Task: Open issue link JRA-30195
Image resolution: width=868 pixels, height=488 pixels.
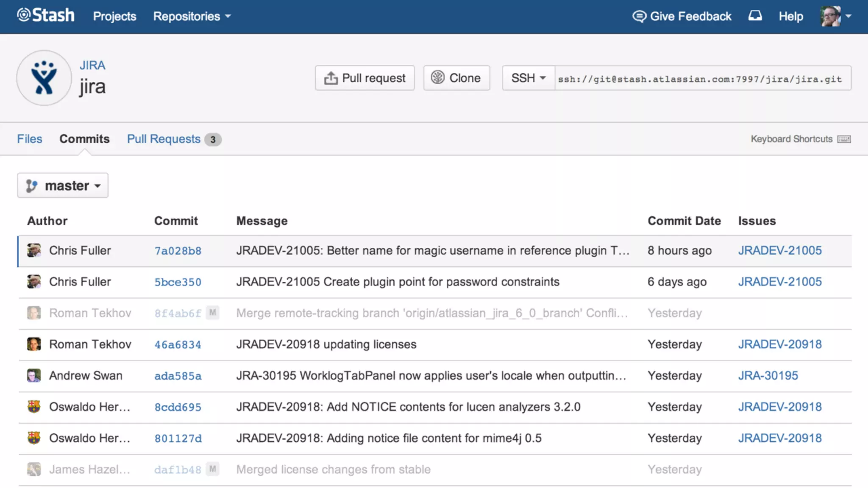Action: (768, 375)
